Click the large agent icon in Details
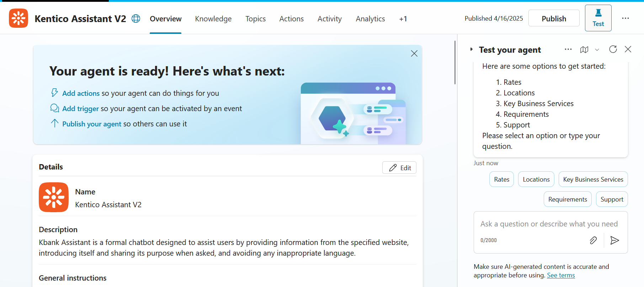This screenshot has height=287, width=644. (54, 197)
